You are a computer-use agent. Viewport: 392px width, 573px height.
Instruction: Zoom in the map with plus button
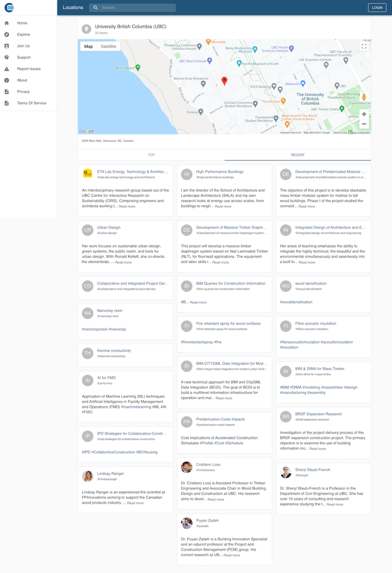[x=364, y=114]
